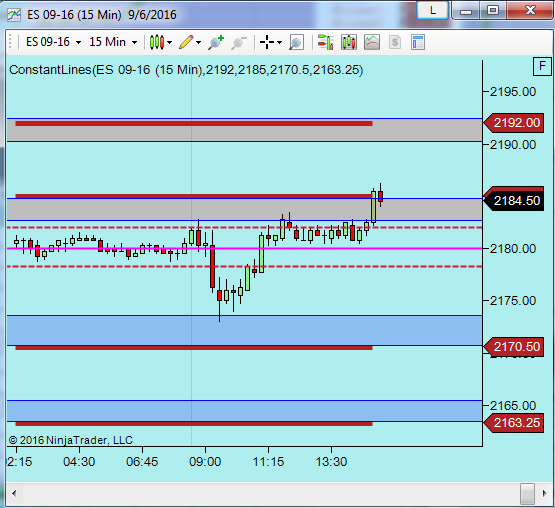Open the Data Series candlestick icon
Screen dimensions: 555x508
pos(349,42)
